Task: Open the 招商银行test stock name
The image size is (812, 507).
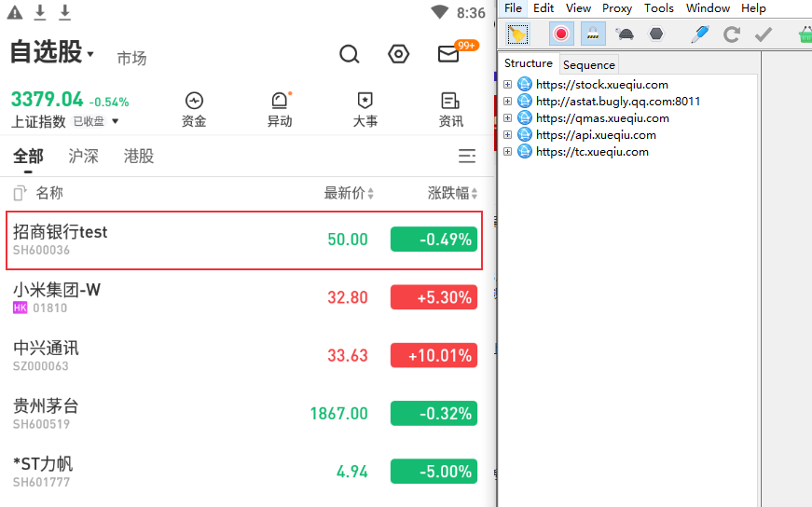Action: pyautogui.click(x=60, y=232)
